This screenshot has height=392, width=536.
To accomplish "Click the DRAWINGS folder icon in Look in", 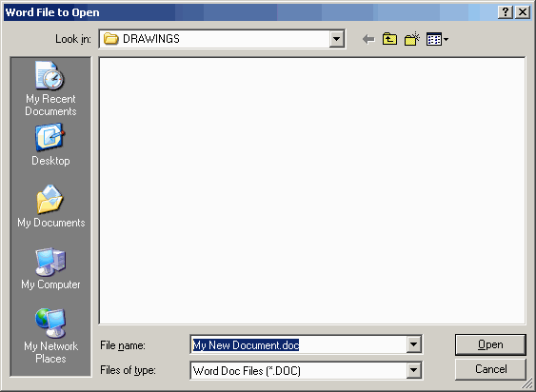I will [110, 39].
